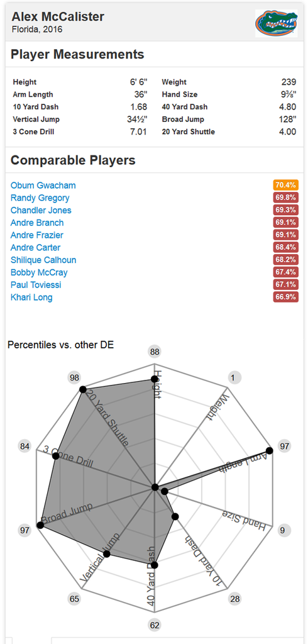Image resolution: width=308 pixels, height=644 pixels.
Task: Click the Weight percentile bubble 1
Action: click(x=234, y=378)
